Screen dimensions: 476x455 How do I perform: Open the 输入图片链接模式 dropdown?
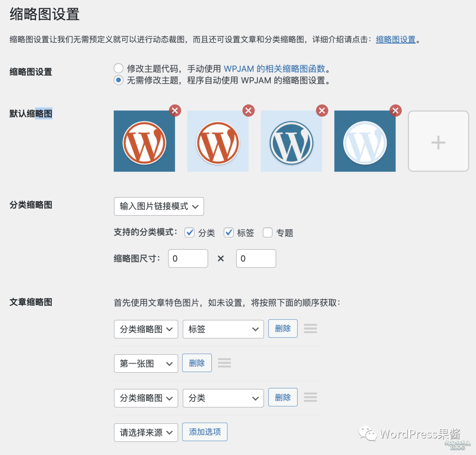pyautogui.click(x=159, y=206)
